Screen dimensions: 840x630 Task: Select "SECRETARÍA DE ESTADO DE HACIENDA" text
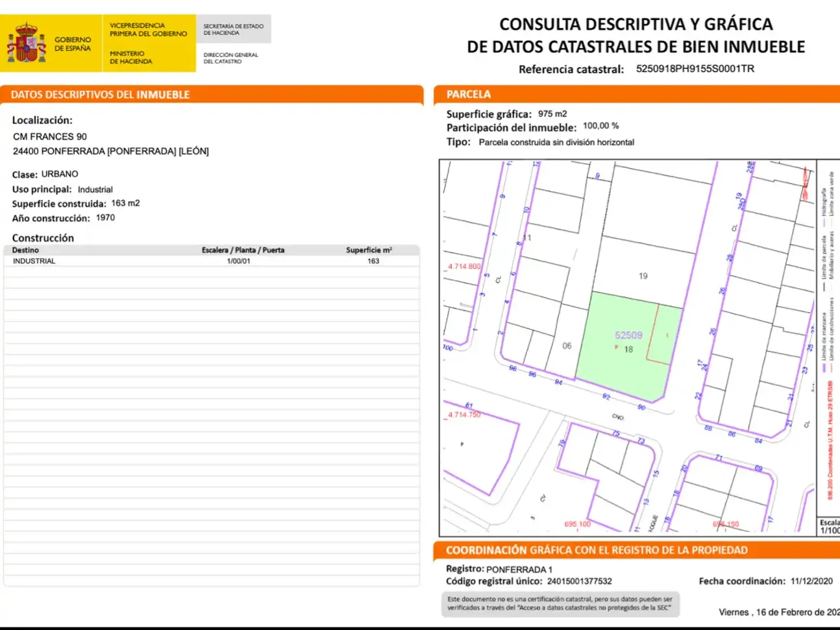(233, 29)
